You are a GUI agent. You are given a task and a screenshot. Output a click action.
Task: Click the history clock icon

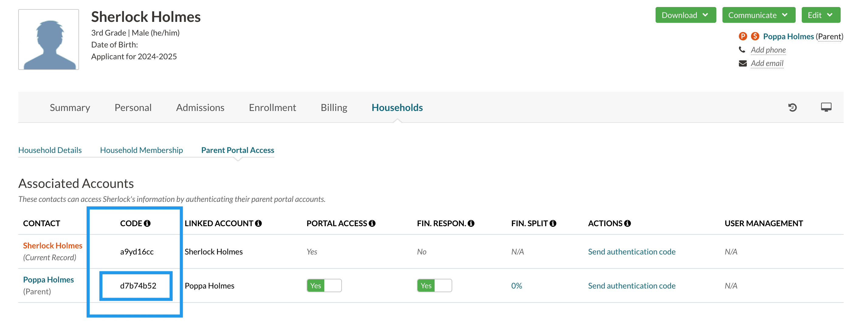(792, 108)
